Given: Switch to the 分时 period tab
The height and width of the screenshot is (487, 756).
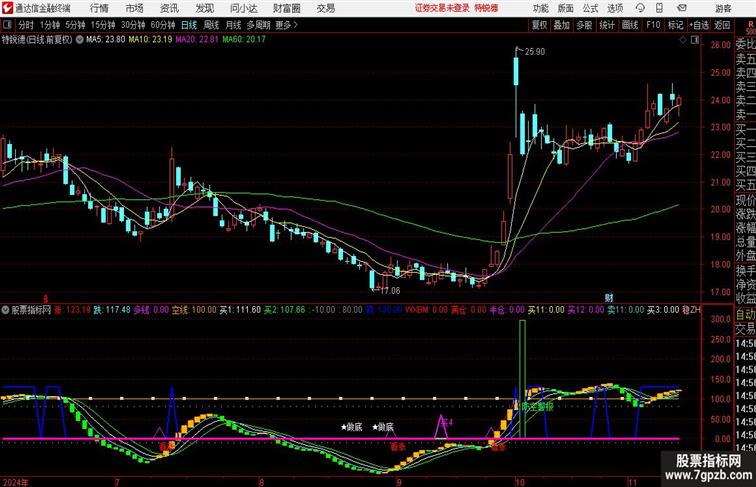Looking at the screenshot, I should 26,25.
